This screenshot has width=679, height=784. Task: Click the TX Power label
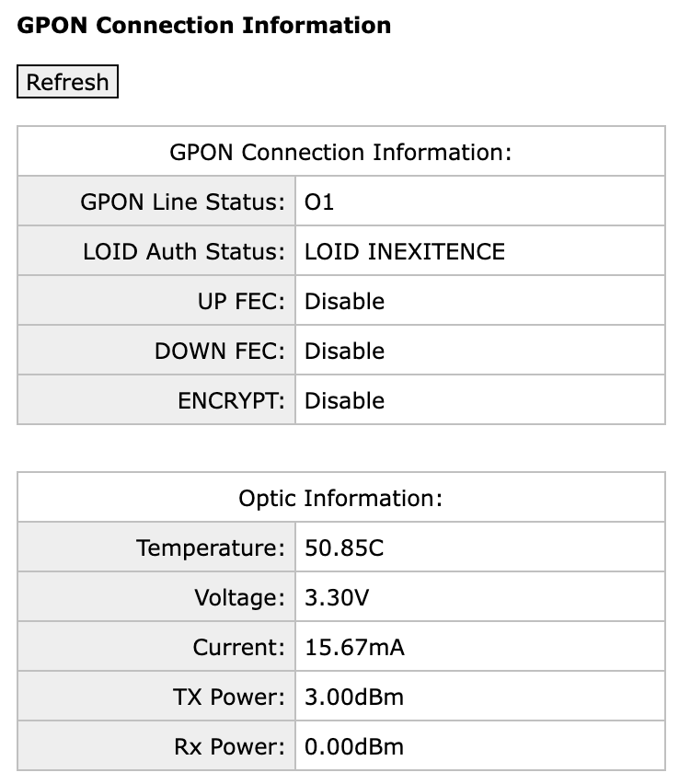pos(229,697)
